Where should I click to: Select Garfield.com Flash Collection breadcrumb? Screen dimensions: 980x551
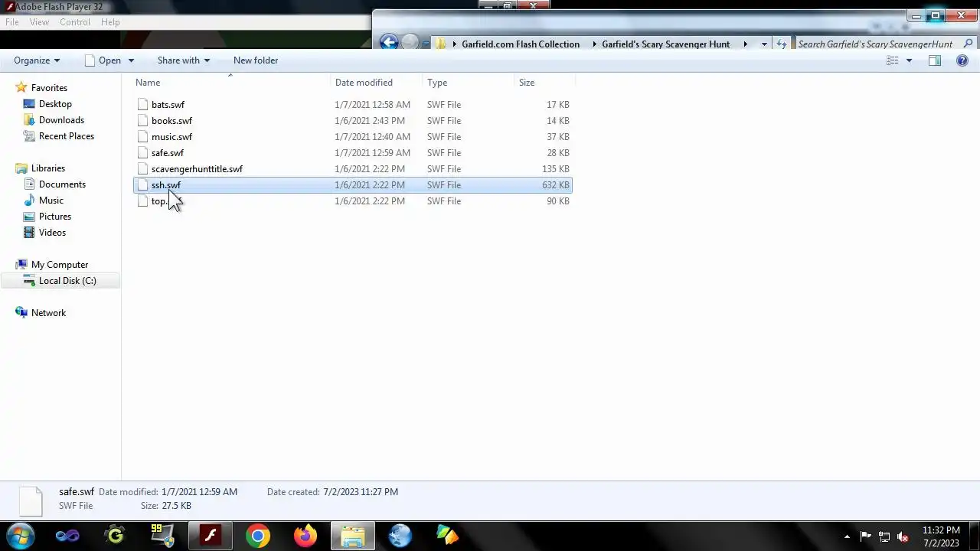[521, 44]
